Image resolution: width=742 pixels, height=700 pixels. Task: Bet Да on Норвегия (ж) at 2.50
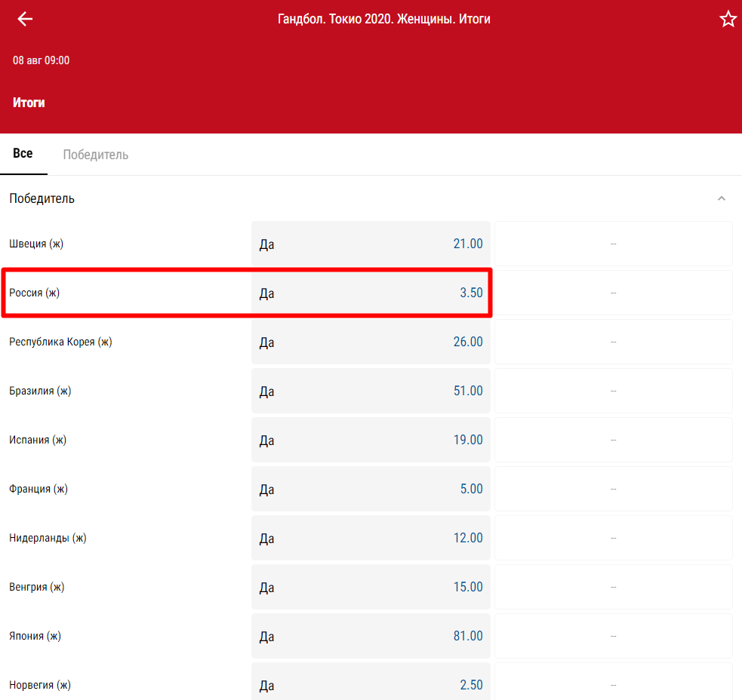click(371, 682)
